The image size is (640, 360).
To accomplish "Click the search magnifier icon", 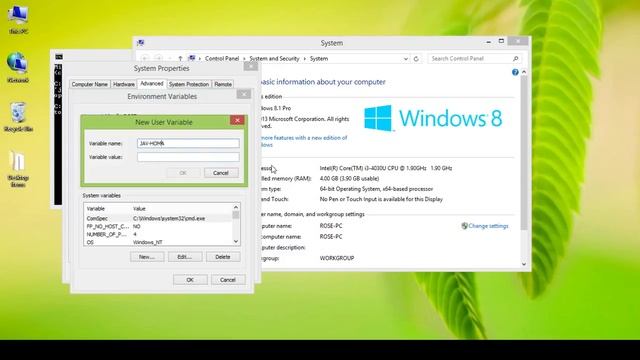I will click(x=516, y=59).
